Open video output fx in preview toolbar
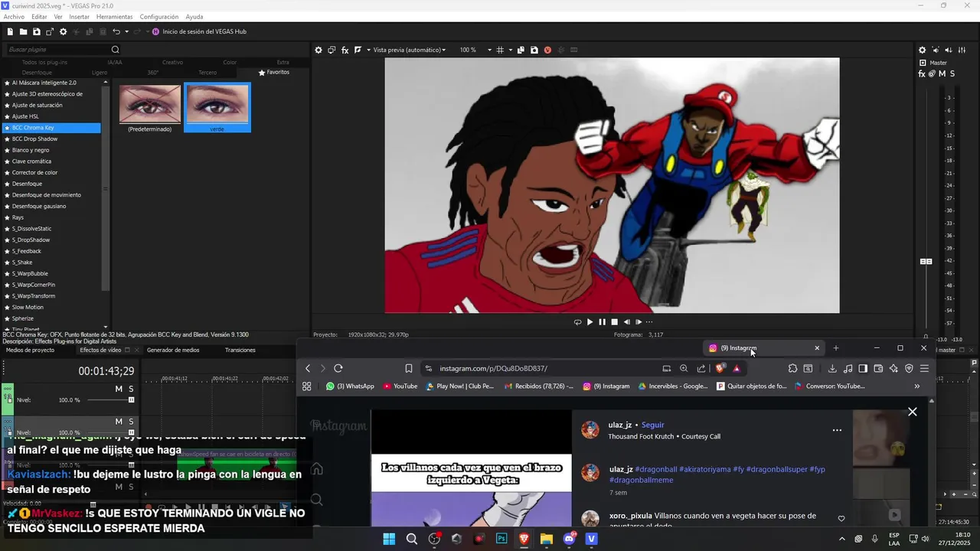The height and width of the screenshot is (551, 980). (x=345, y=50)
